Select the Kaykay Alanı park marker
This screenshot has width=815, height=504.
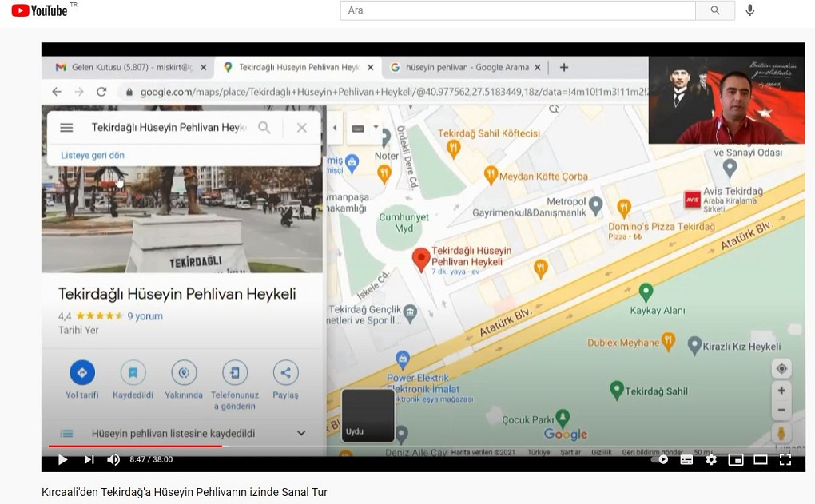click(646, 292)
